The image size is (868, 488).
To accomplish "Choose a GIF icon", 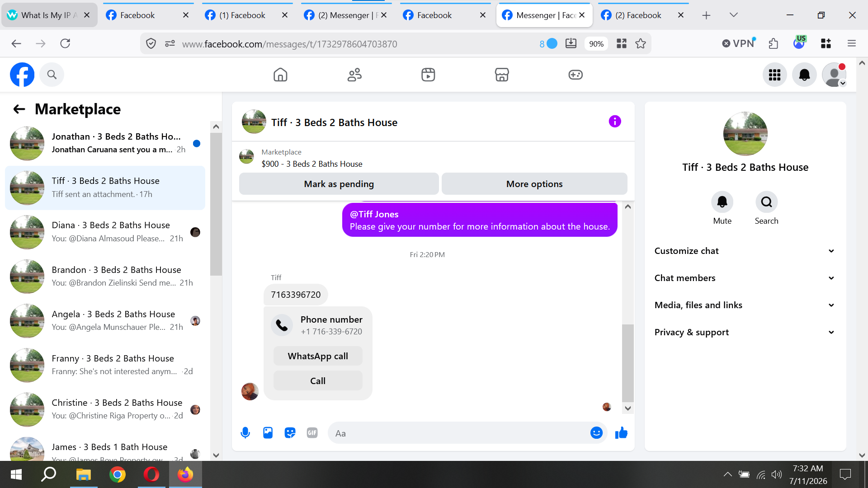I will 312,433.
